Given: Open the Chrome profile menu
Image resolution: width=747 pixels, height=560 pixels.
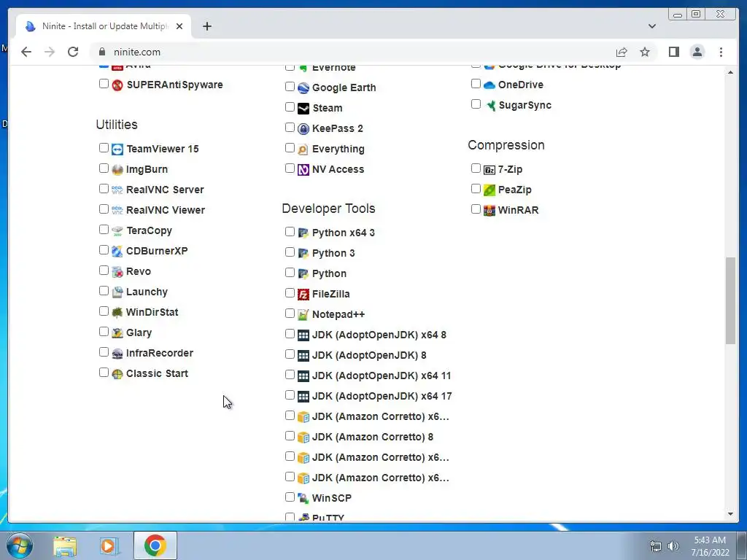Looking at the screenshot, I should click(x=697, y=52).
